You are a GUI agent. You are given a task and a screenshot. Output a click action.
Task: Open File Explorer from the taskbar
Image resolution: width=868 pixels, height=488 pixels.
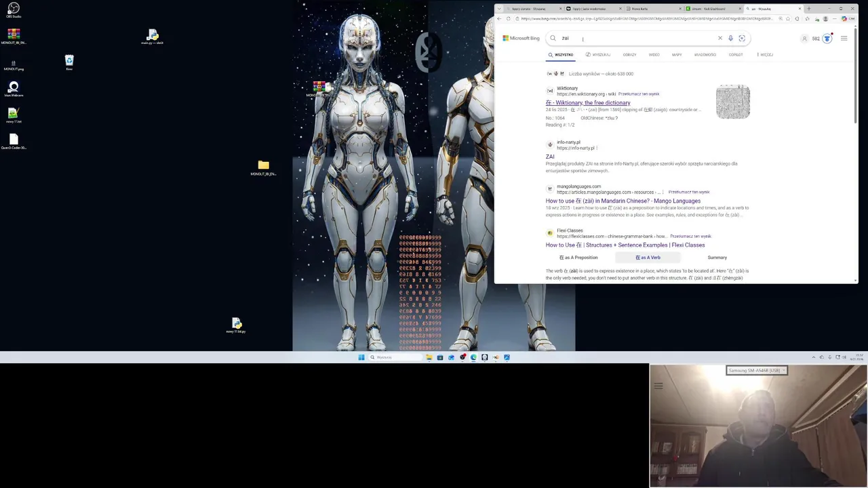[x=429, y=357]
